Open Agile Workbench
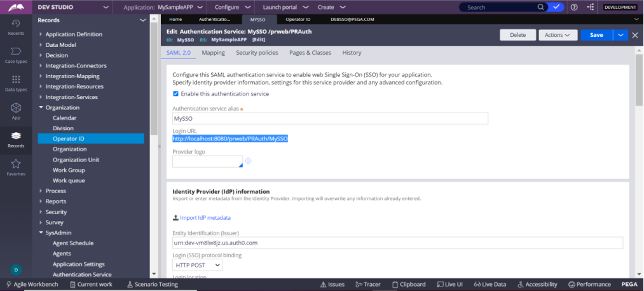Image resolution: width=644 pixels, height=291 pixels. tap(32, 284)
